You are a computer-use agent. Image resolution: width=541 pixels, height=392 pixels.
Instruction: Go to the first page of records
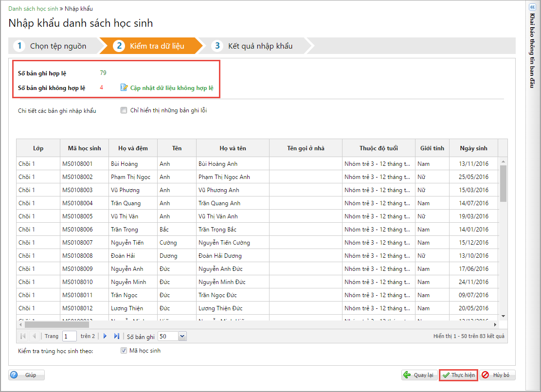click(x=23, y=336)
